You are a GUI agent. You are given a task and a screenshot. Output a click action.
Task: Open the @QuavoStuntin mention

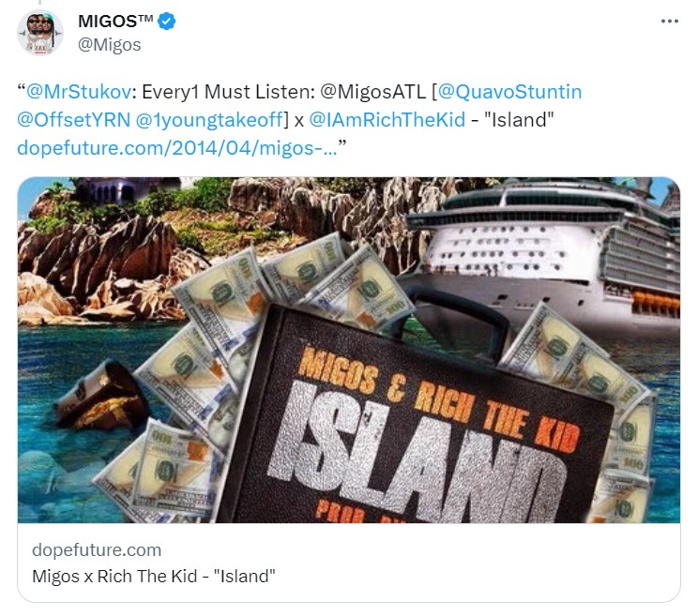tap(510, 92)
